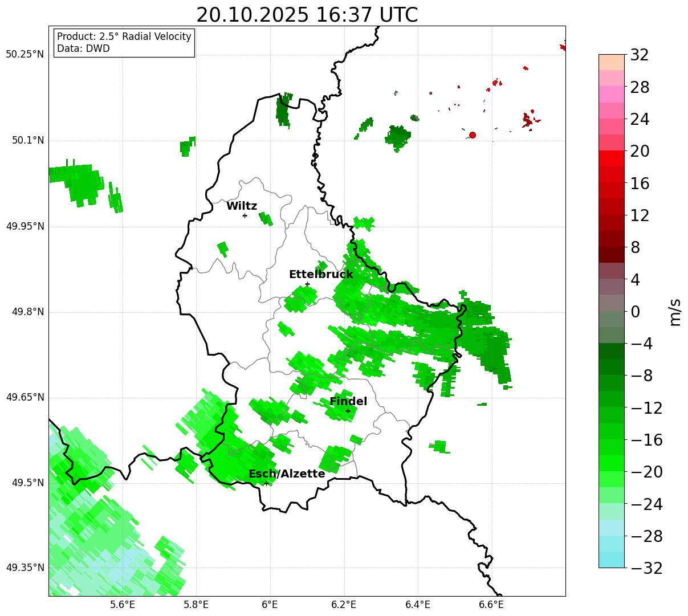Image resolution: width=688 pixels, height=616 pixels.
Task: Click the 6°E longitude tick label
Action: coord(270,605)
